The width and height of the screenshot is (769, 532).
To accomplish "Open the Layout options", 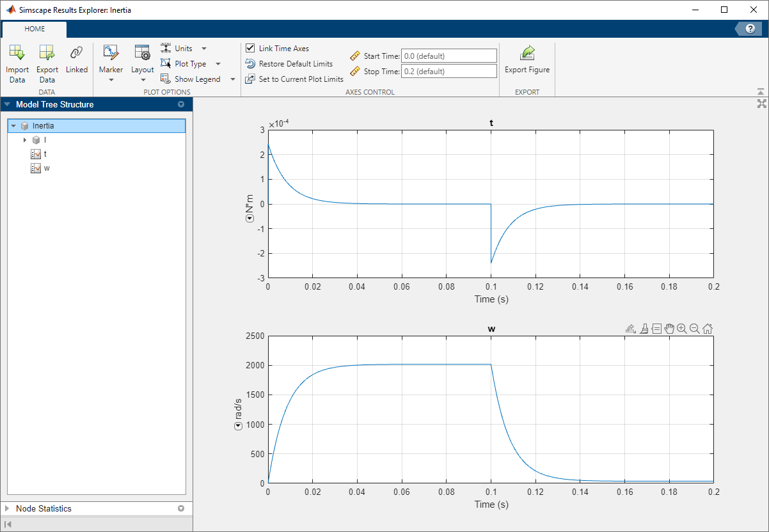I will 142,79.
